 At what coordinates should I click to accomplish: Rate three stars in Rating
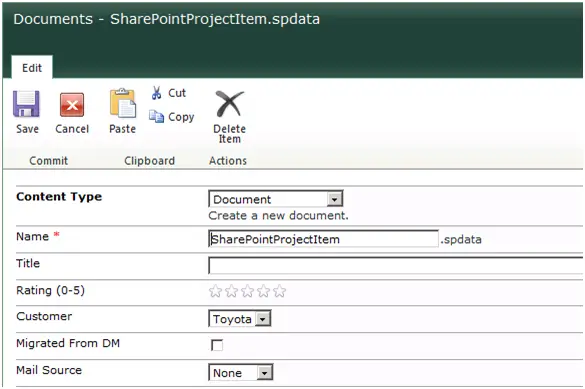coord(247,291)
